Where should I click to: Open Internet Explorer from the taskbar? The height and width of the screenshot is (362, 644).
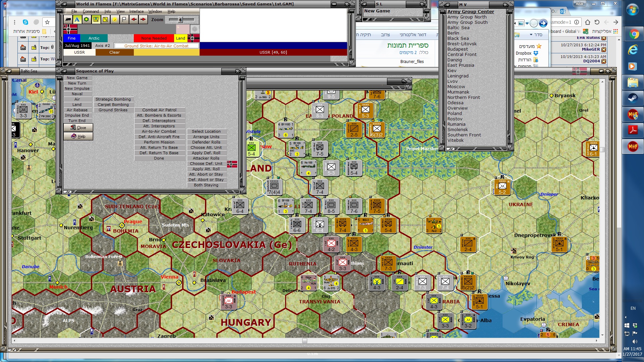pos(633,50)
